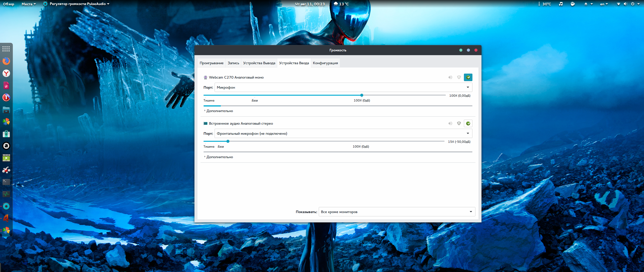This screenshot has width=644, height=272.
Task: Open the port dropdown showing Фронтальный микрофон
Action: [x=343, y=133]
